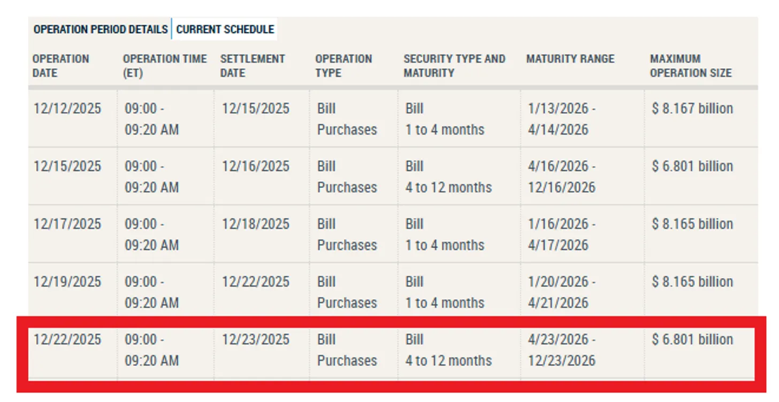The image size is (779, 402).
Task: Click Security Type and Maturity header
Action: (x=454, y=66)
